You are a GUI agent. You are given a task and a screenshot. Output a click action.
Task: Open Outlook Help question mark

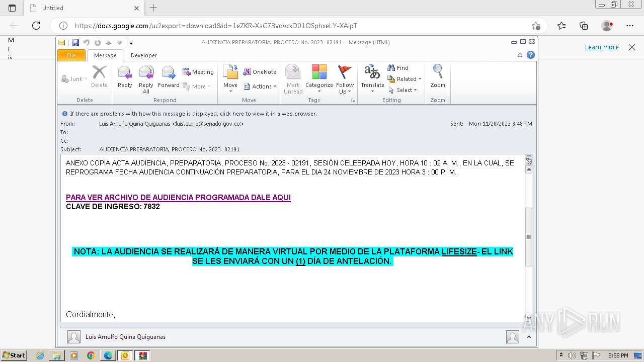tap(530, 55)
